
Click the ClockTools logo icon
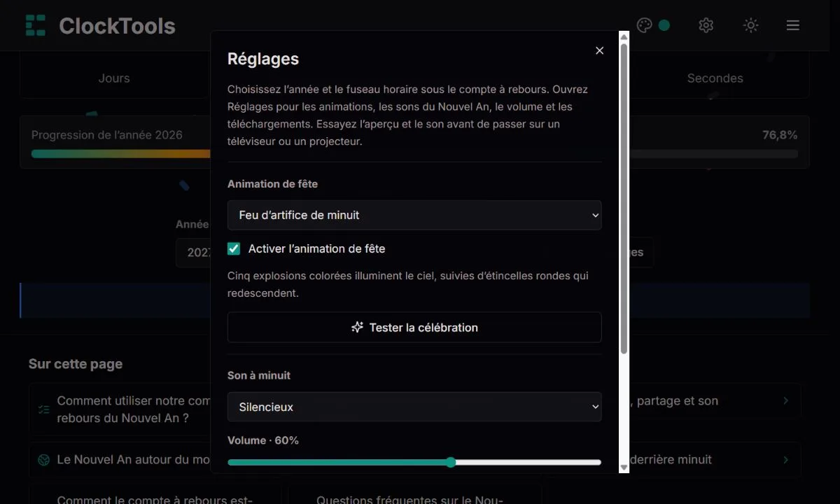click(x=35, y=25)
